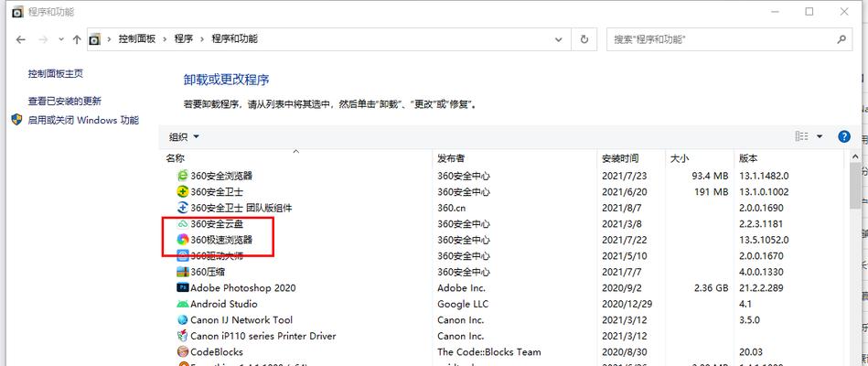868x366 pixels.
Task: Click the 360安全卫士 团队版组件 icon
Action: (183, 208)
